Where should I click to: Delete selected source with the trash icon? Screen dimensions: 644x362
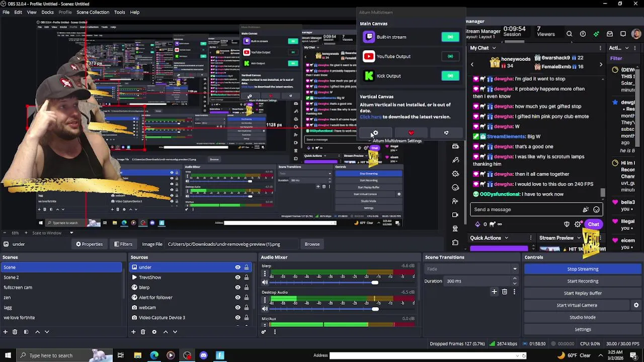point(143,332)
